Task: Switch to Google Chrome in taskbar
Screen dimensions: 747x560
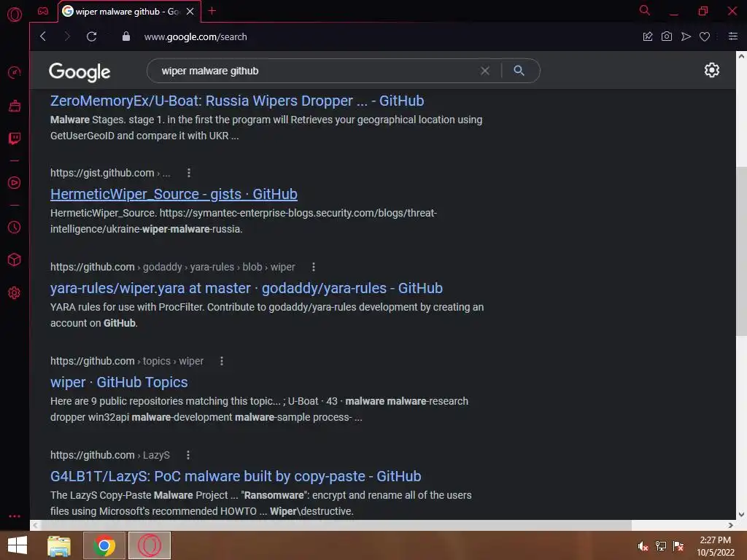Action: pos(104,545)
